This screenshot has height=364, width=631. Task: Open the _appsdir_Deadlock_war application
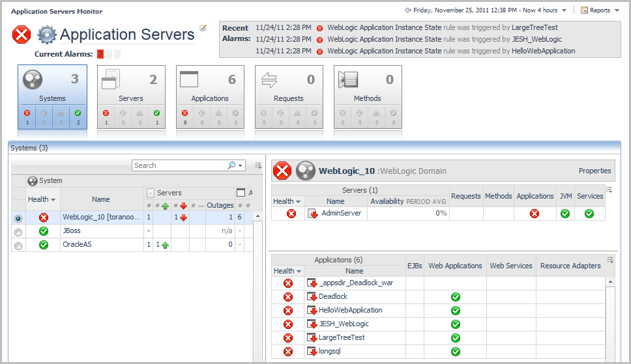point(356,283)
